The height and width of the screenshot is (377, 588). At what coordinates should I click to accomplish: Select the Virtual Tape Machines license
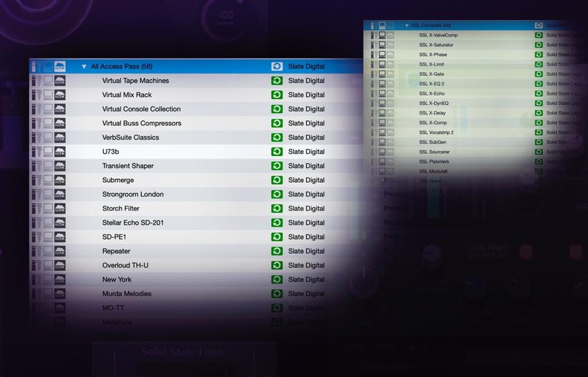[135, 81]
